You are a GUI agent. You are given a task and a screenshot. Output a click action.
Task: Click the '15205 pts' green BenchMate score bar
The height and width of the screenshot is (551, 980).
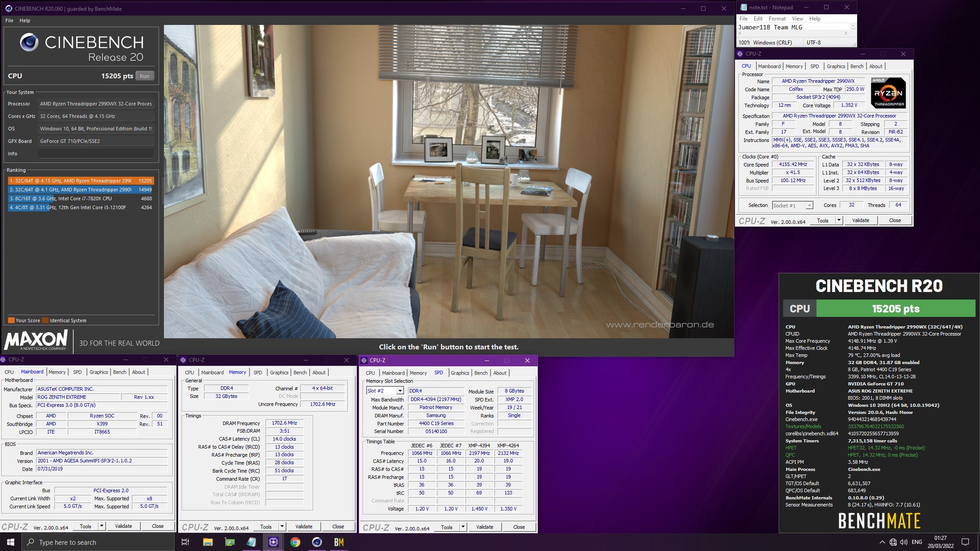[896, 308]
